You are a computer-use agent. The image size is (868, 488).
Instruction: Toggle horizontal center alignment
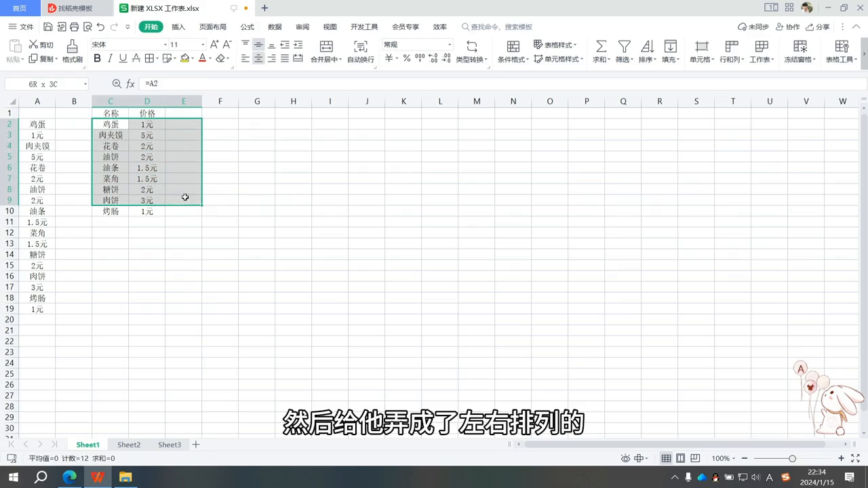pos(258,59)
